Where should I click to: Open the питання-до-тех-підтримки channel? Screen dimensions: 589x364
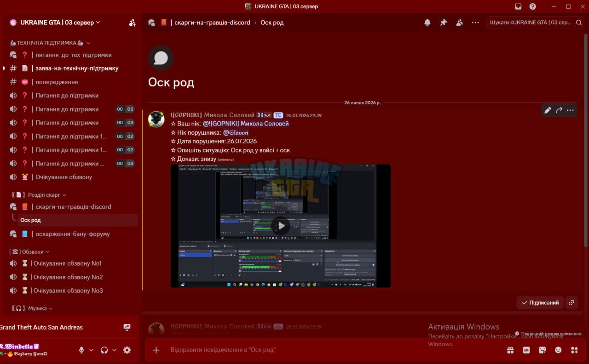[71, 55]
